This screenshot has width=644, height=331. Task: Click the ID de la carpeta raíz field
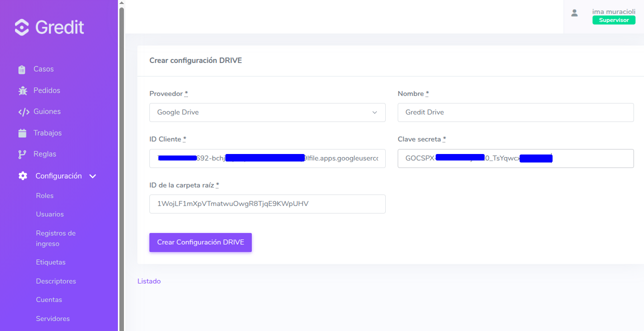pyautogui.click(x=267, y=204)
